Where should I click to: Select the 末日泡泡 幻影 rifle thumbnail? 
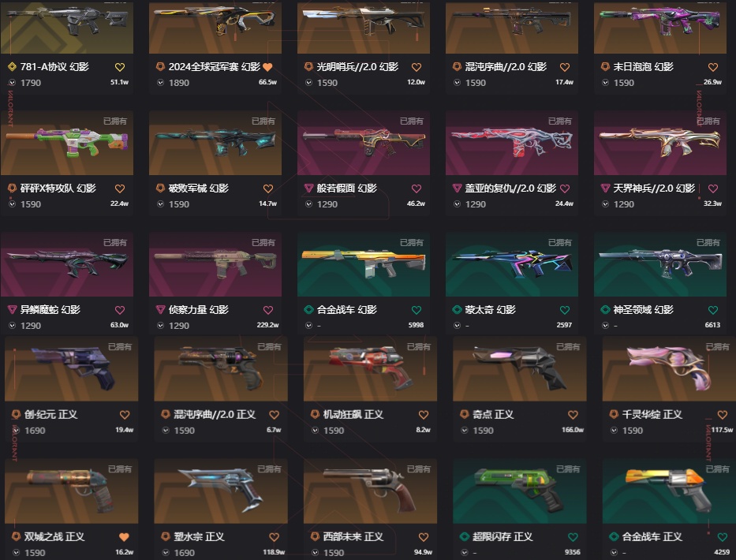[x=660, y=28]
